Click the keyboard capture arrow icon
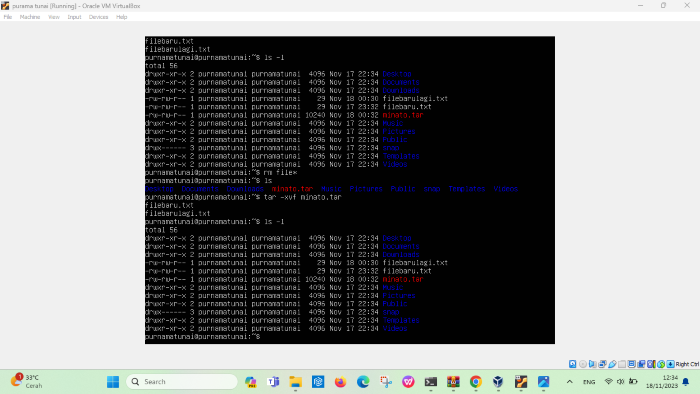The width and height of the screenshot is (700, 394). coord(670,364)
